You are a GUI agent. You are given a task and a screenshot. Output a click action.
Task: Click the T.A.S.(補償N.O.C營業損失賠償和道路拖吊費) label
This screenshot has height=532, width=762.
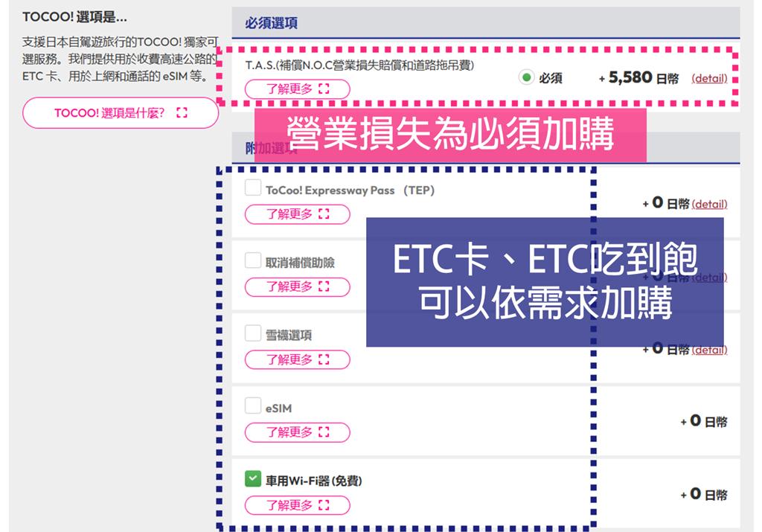coord(359,65)
